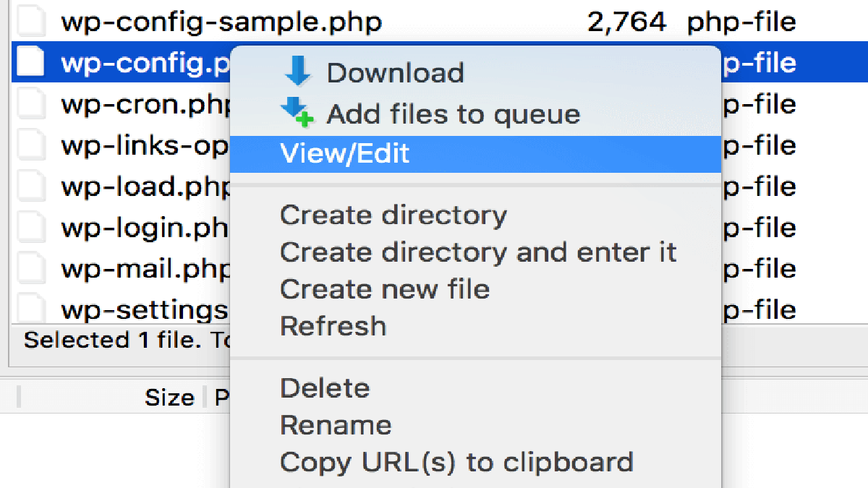Click the wp-login file icon

[x=31, y=228]
